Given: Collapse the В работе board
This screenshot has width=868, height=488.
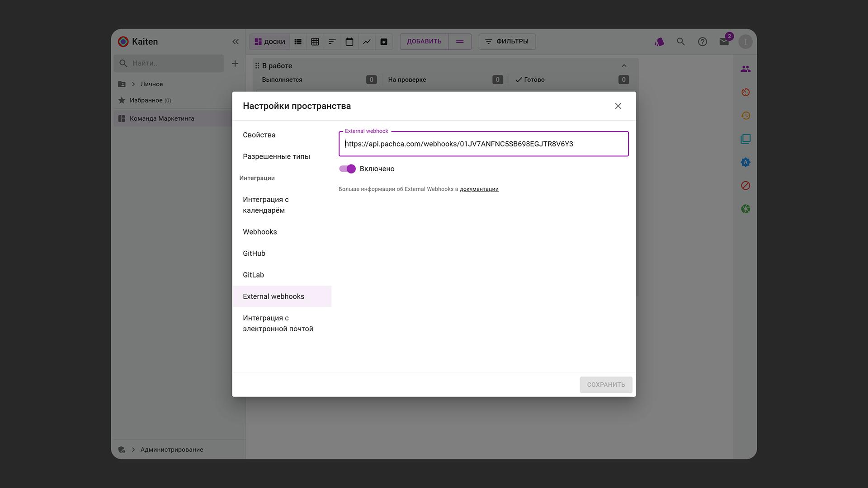Looking at the screenshot, I should pos(624,66).
